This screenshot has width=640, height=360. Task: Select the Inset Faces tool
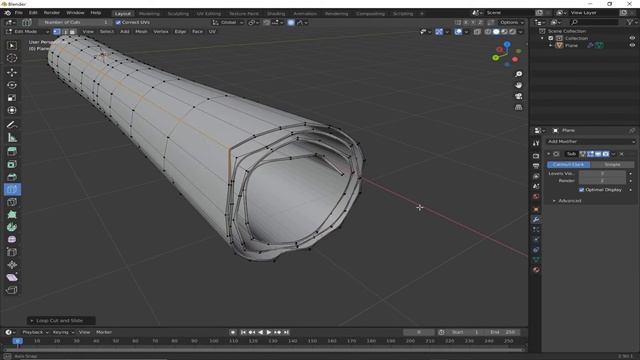pos(12,164)
